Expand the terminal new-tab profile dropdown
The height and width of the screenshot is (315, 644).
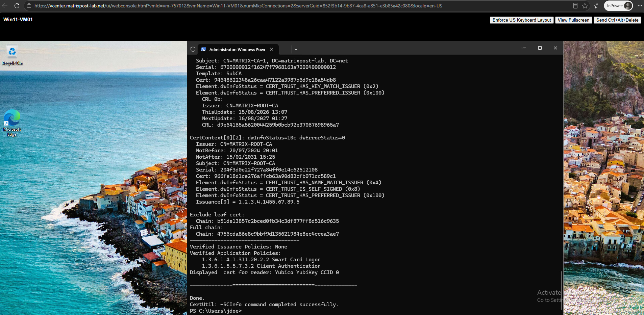(x=296, y=49)
